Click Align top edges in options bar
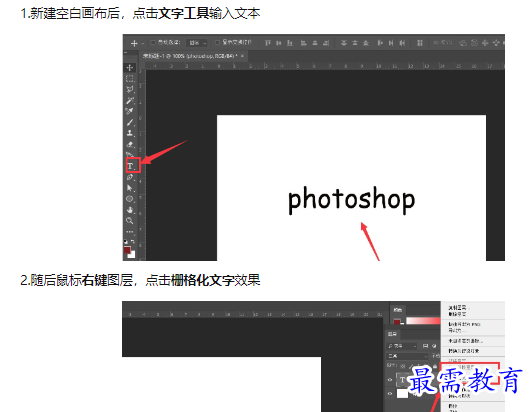 [x=268, y=43]
